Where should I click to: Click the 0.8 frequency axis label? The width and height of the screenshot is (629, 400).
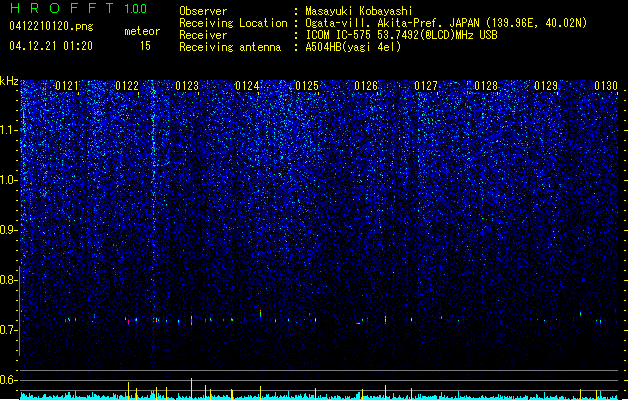click(x=8, y=280)
